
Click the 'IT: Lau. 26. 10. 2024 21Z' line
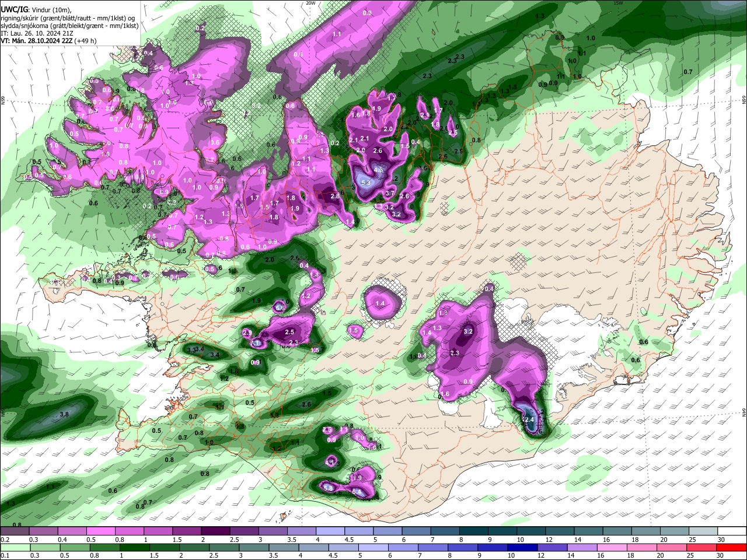pos(37,33)
